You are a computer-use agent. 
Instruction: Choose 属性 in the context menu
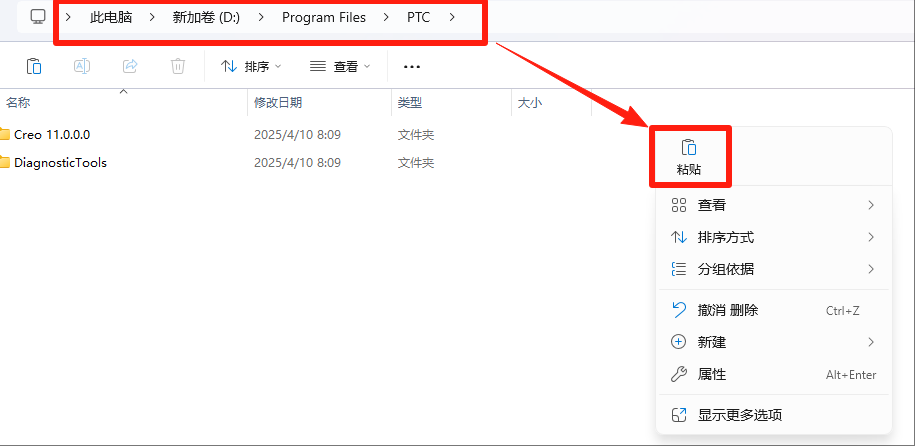point(774,374)
